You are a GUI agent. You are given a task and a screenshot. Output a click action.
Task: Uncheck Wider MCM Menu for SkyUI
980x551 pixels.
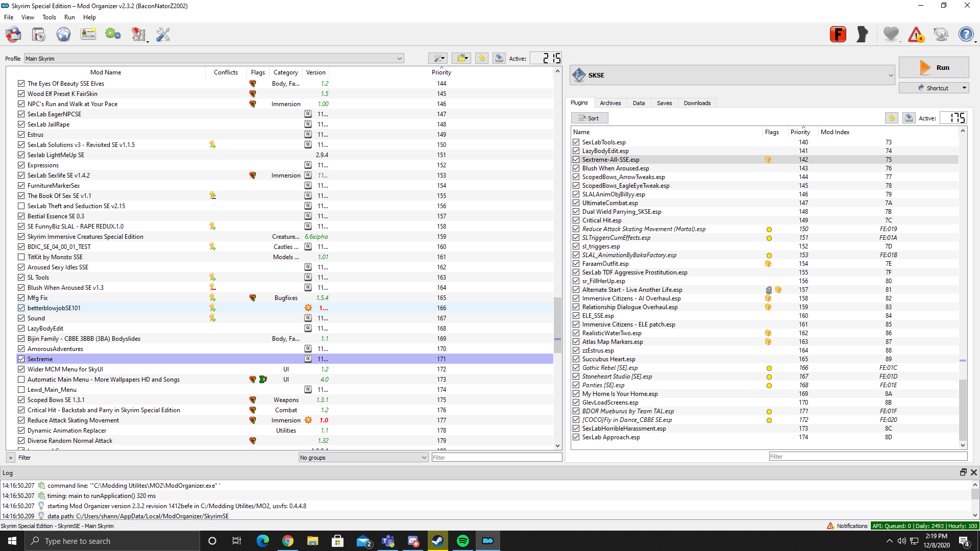click(x=21, y=369)
